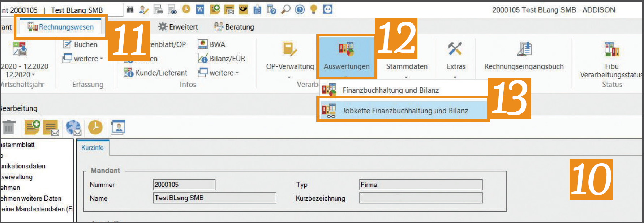Open document preview with eye icon
The width and height of the screenshot is (644, 224).
[x=172, y=10]
